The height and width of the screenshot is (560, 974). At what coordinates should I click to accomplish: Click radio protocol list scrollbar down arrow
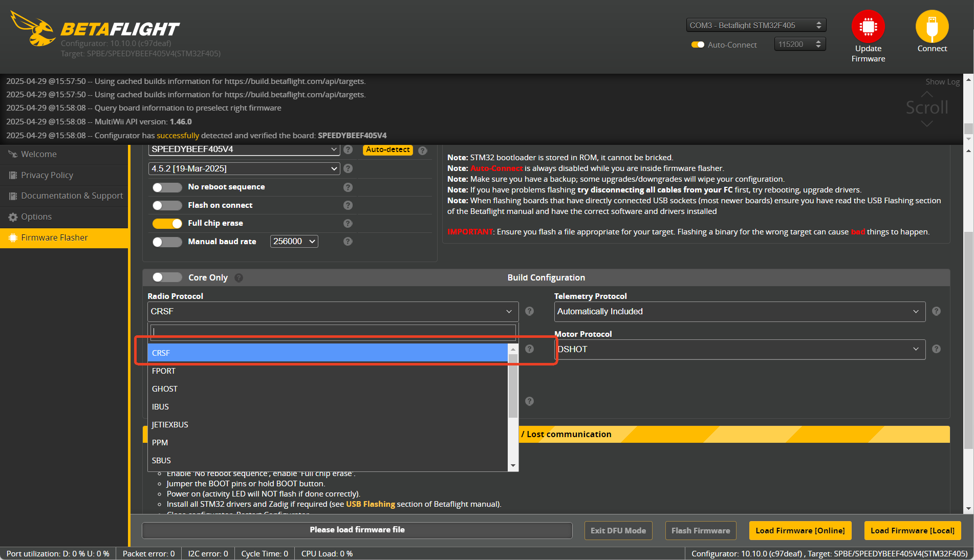(513, 465)
